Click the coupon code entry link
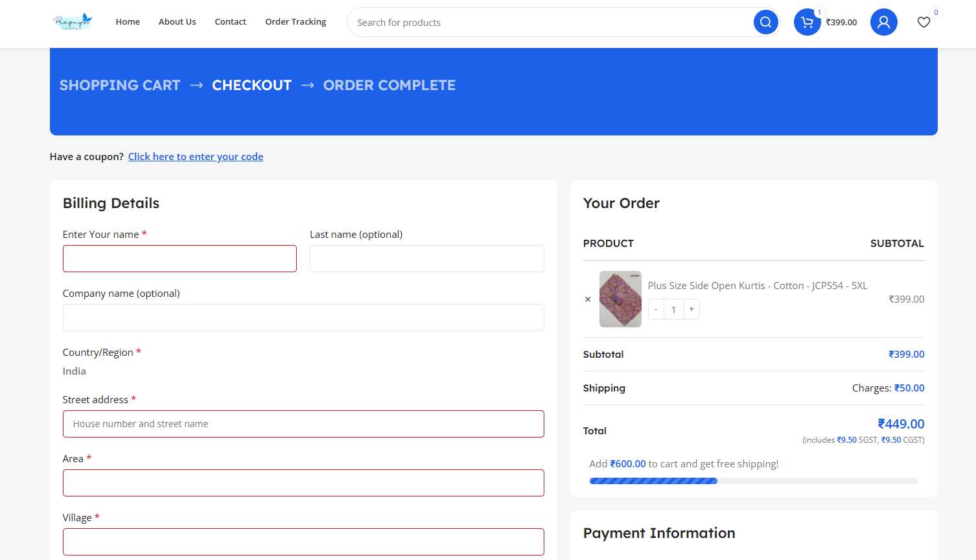The image size is (976, 560). point(196,157)
